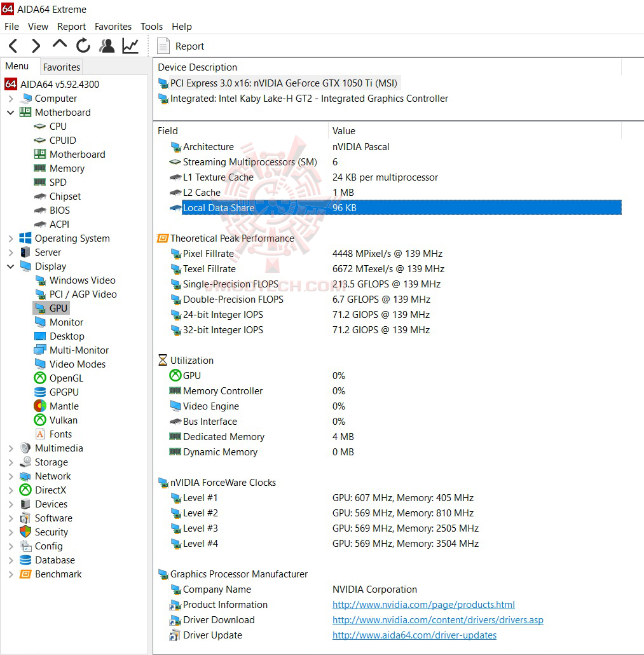Image resolution: width=644 pixels, height=655 pixels.
Task: Refresh the page using the circular arrow icon
Action: coord(83,46)
